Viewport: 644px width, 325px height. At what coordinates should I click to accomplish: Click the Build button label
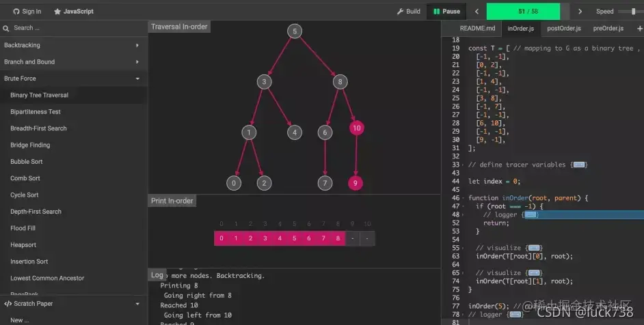point(413,12)
